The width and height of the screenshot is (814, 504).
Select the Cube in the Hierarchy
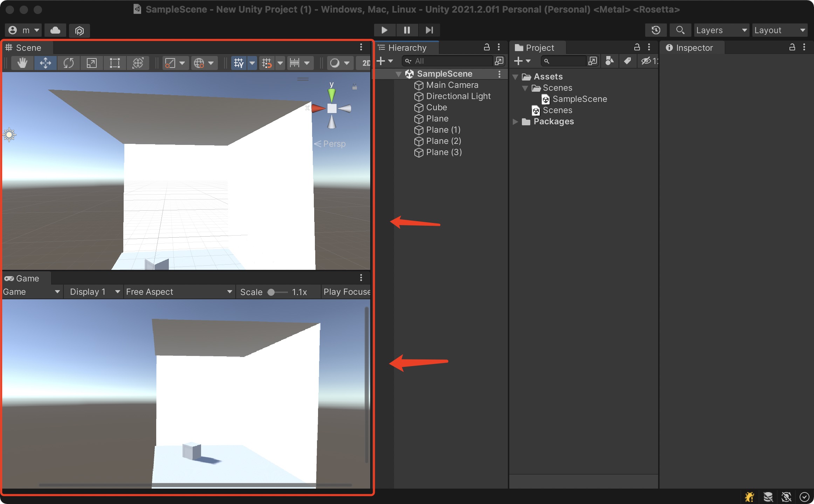pos(436,107)
